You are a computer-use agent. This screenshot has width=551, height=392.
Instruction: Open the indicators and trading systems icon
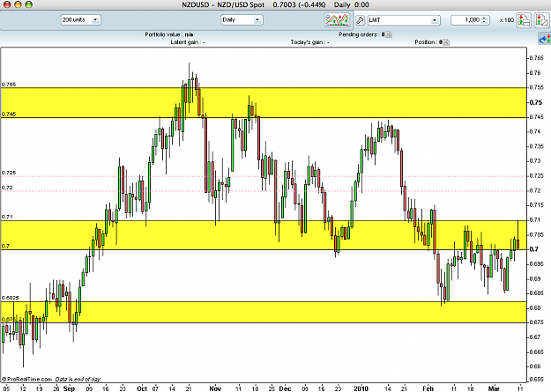point(338,19)
